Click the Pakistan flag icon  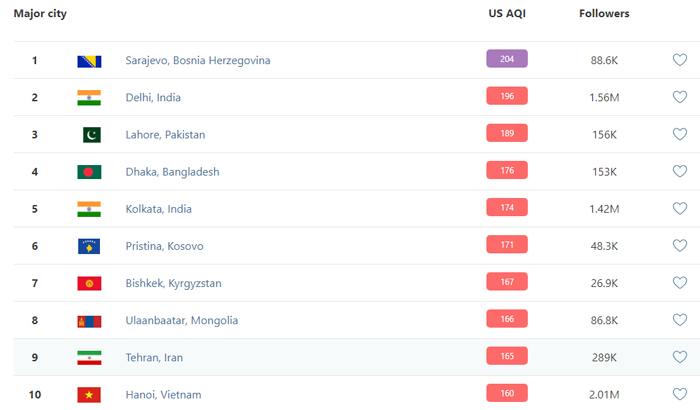pyautogui.click(x=89, y=134)
